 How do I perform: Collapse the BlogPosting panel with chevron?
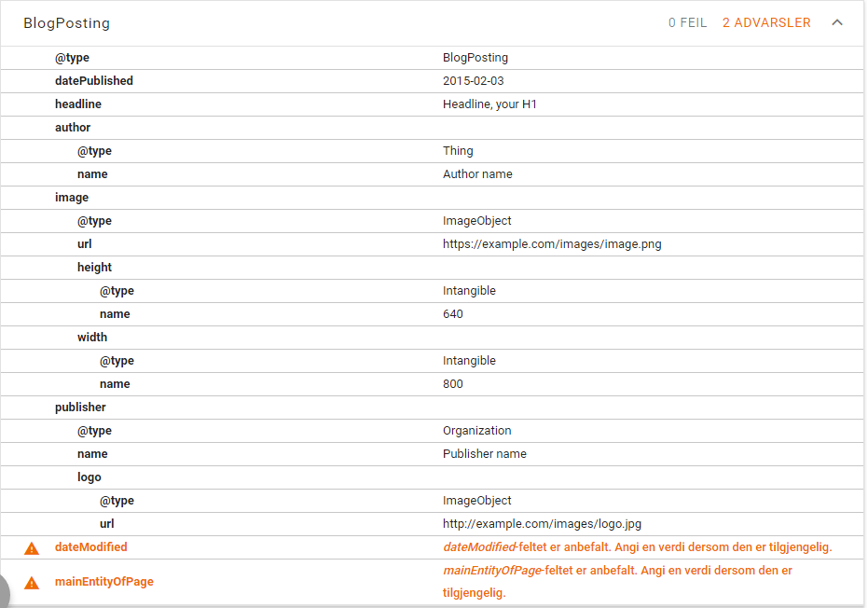click(x=836, y=23)
